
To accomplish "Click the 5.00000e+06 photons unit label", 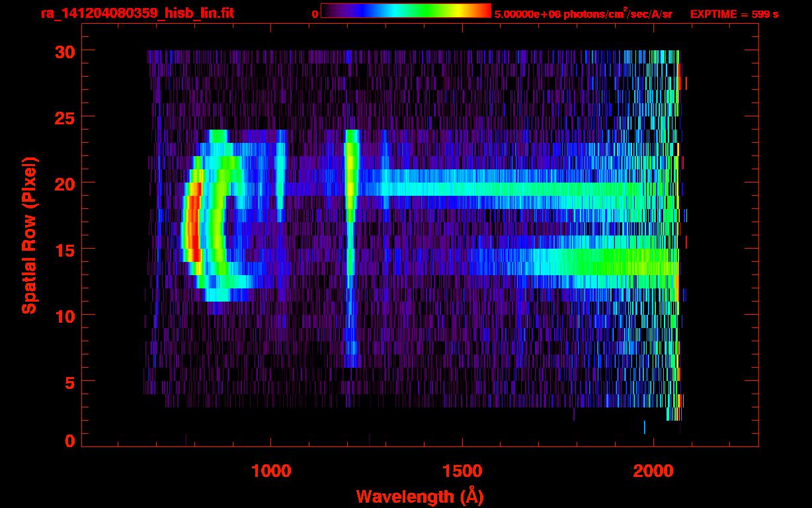I will pyautogui.click(x=583, y=13).
